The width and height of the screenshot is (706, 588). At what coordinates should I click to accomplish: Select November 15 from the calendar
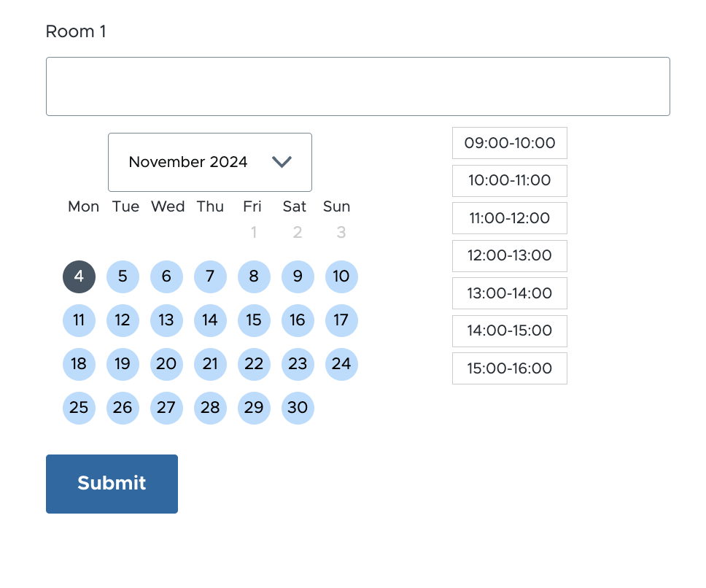[x=254, y=320]
